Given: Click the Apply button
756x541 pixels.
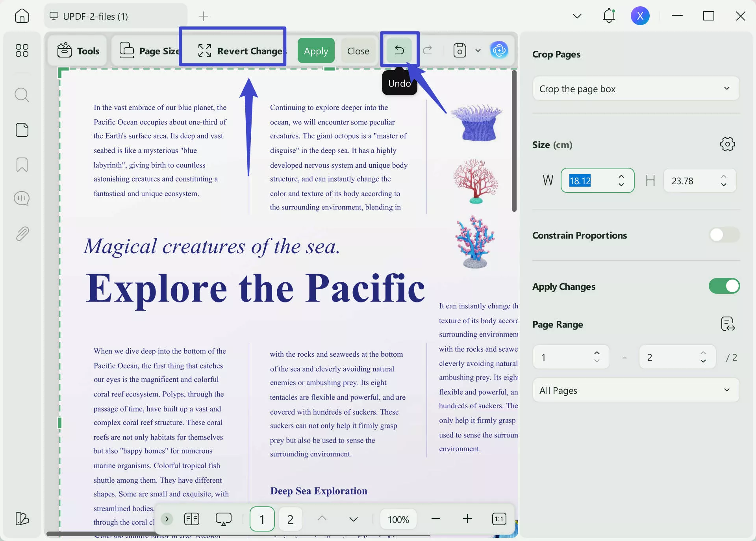Looking at the screenshot, I should pos(315,50).
